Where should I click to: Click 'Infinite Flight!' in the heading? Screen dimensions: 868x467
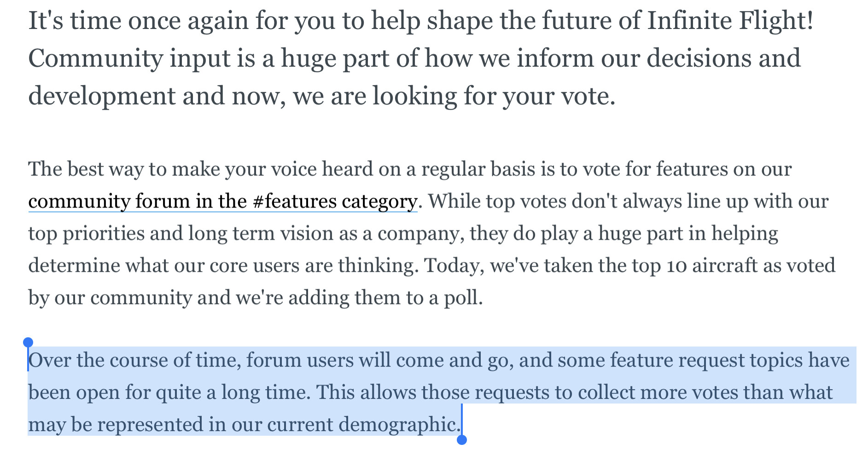point(730,21)
